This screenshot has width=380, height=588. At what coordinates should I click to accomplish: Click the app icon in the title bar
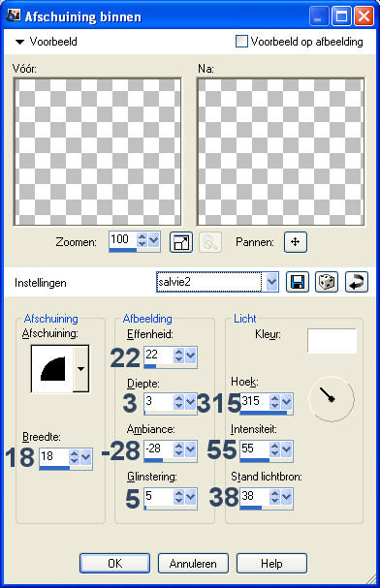click(14, 15)
